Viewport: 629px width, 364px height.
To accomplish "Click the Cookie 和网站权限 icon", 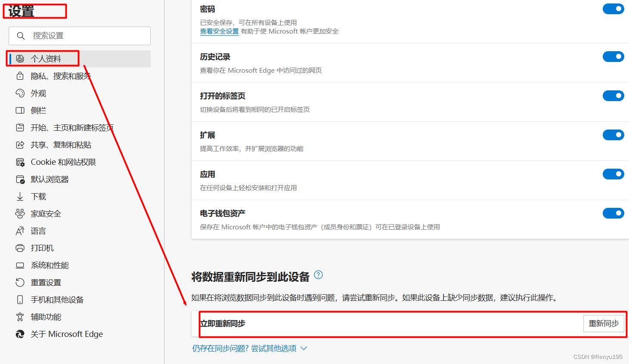I will point(20,162).
